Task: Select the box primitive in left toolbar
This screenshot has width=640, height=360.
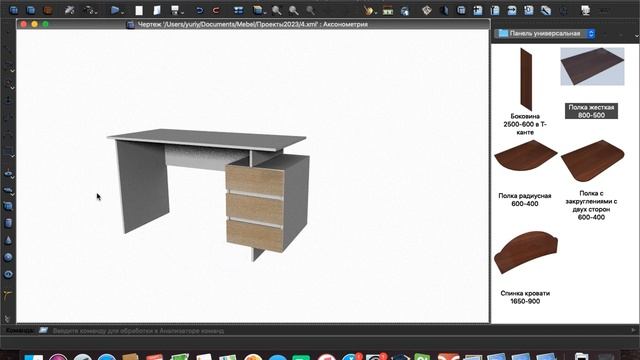Action: pos(8,206)
